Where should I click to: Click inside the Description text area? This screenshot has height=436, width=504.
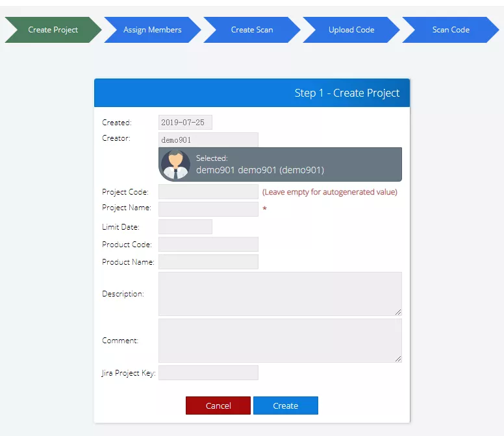tap(280, 294)
